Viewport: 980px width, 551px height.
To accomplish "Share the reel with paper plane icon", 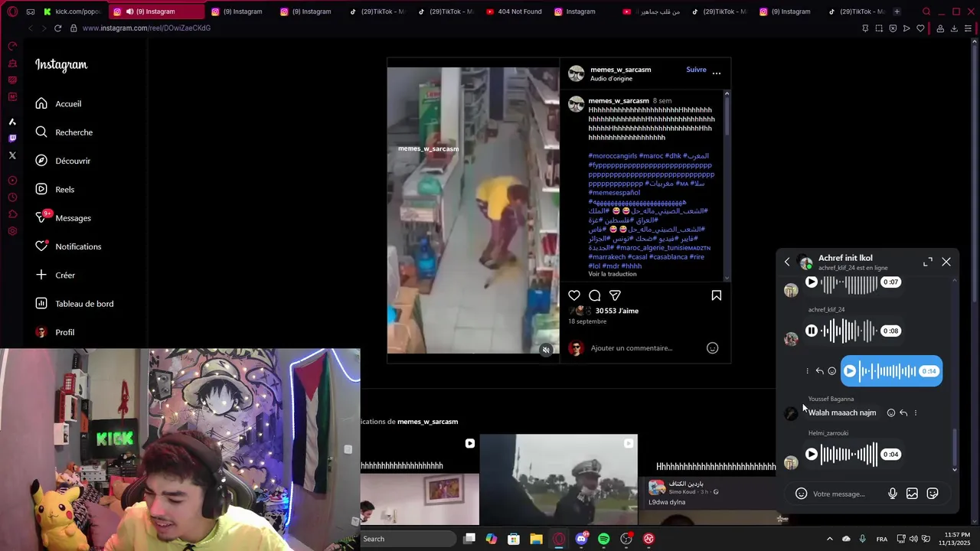I will click(615, 295).
